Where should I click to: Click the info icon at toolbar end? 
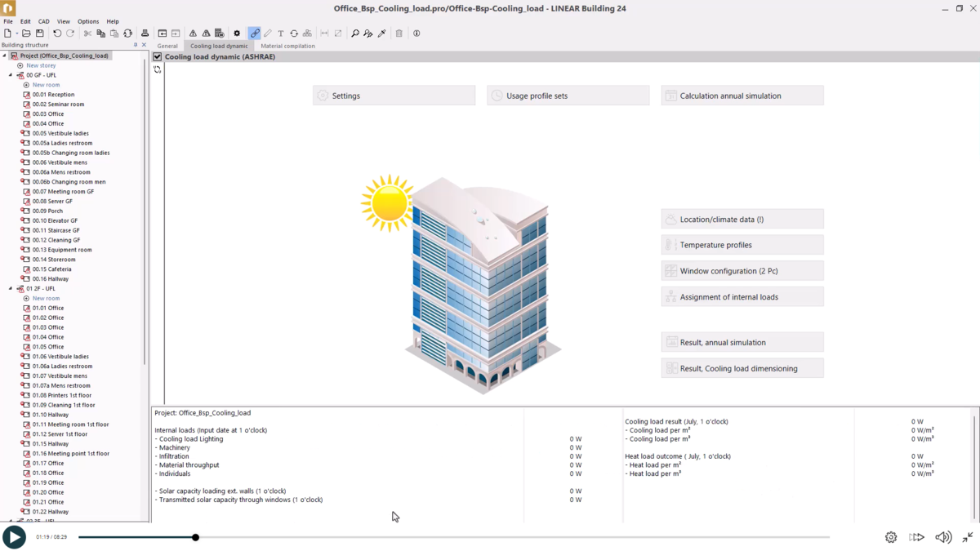(x=416, y=33)
